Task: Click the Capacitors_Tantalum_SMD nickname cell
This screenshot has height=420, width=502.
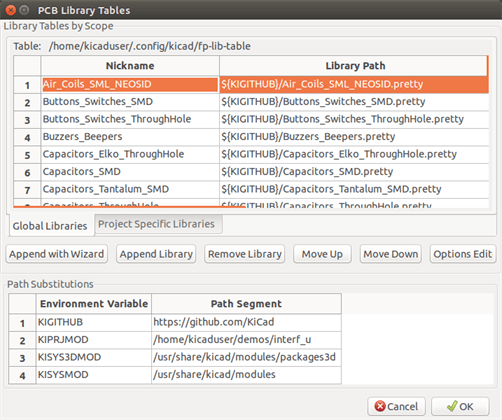Action: click(130, 189)
